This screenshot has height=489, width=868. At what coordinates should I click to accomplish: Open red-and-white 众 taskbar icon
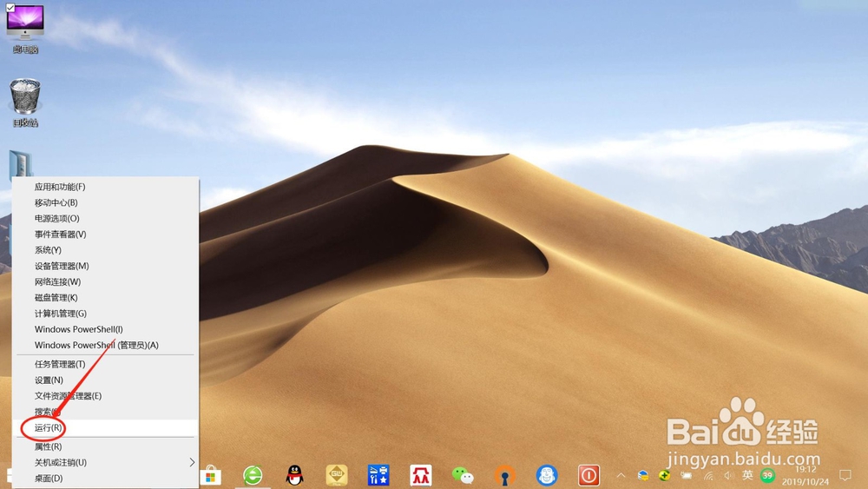coord(421,476)
